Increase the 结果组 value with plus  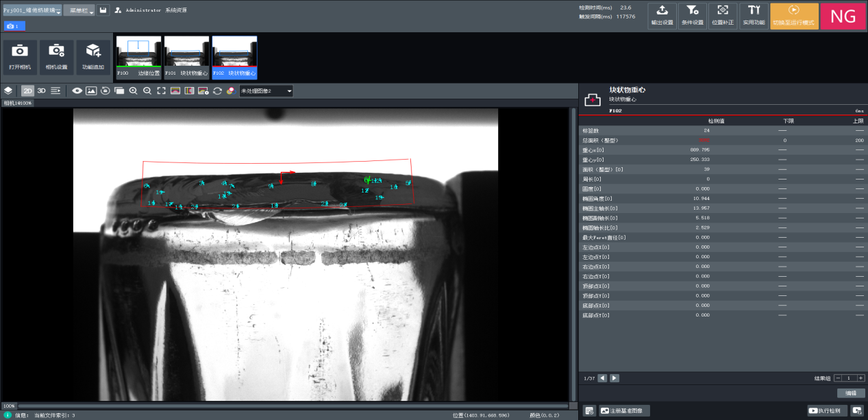(x=860, y=378)
